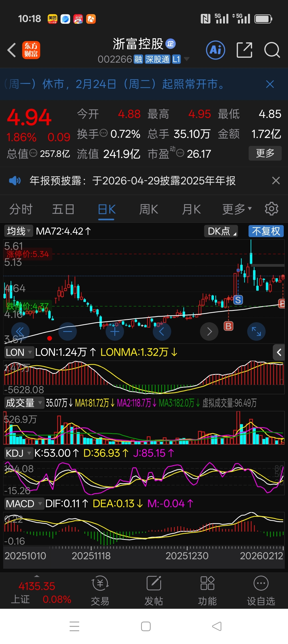The width and height of the screenshot is (288, 644).
Task: Expand the stock code dropdown arrow
Action: 186,59
